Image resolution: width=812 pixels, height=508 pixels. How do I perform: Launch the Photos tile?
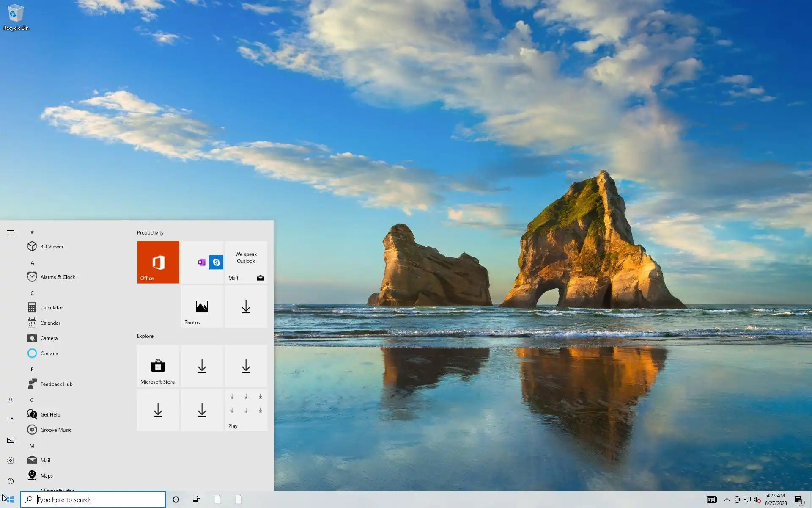[x=202, y=306]
